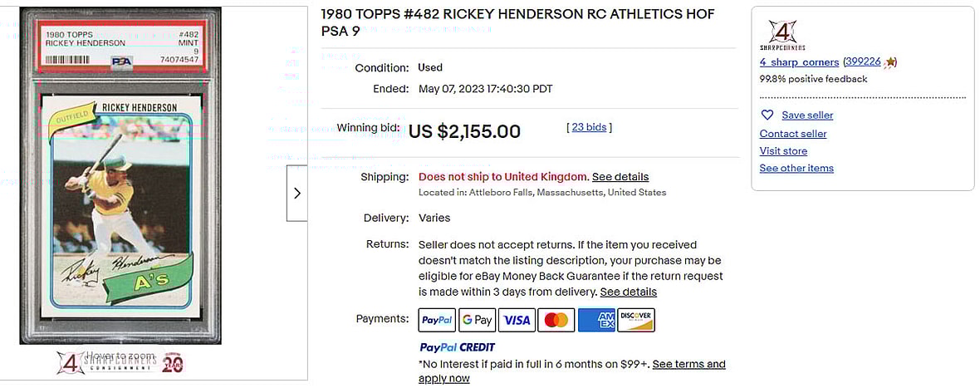Open the 4_sharp_corners seller profile
Screen dimensions: 980x388
coord(799,62)
